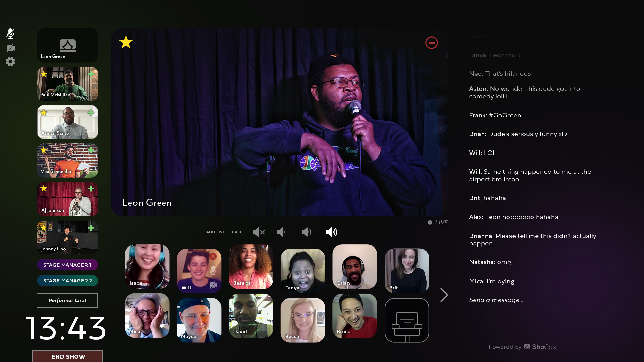Viewport: 644px width, 362px height.
Task: Set audience level to maximum volume
Action: tap(331, 232)
